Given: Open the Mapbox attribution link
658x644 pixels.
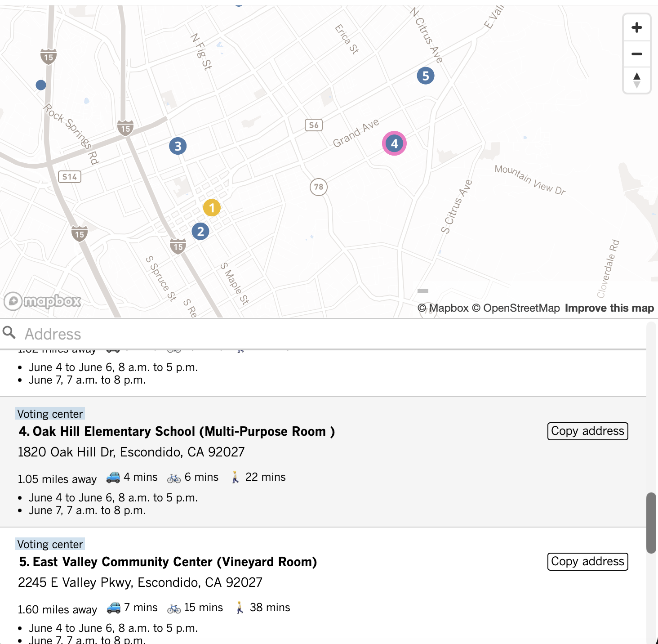Looking at the screenshot, I should pyautogui.click(x=443, y=308).
